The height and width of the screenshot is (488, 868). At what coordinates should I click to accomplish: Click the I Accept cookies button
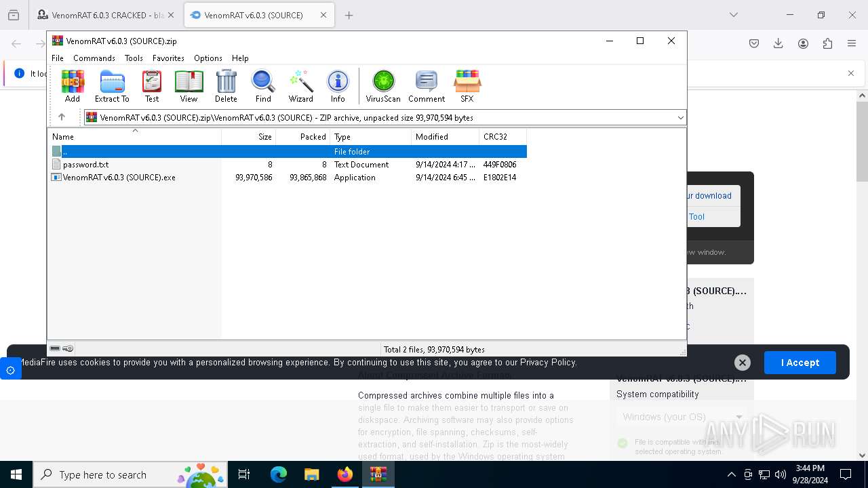[800, 363]
